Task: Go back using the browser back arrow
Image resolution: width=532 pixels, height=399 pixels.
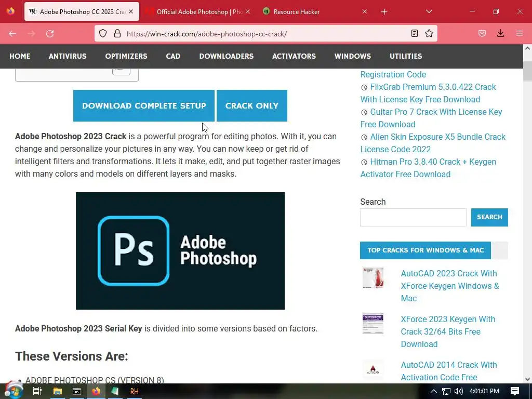Action: (x=12, y=34)
